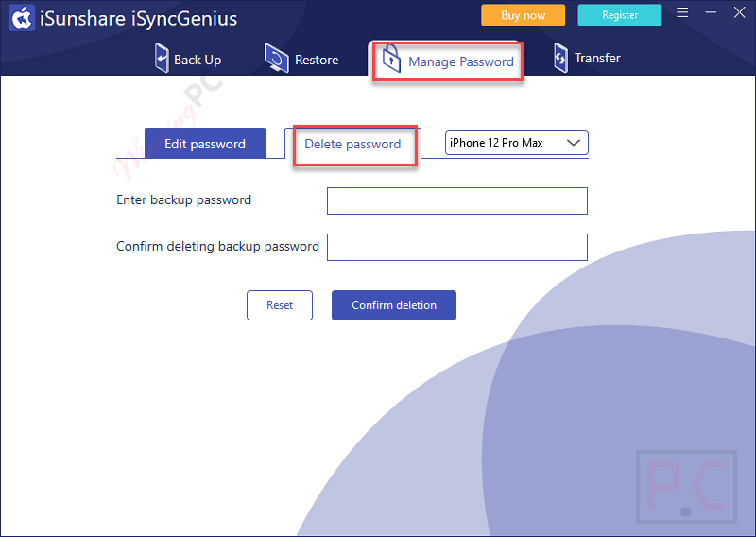Viewport: 756px width, 537px height.
Task: Click the Back Up phone icon
Action: coord(162,59)
